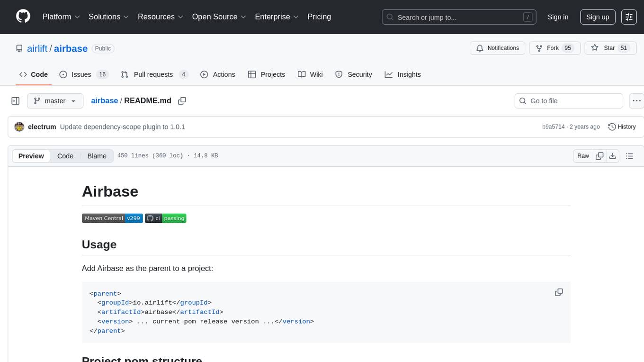This screenshot has height=362, width=644.
Task: Open more file actions menu
Action: point(636,101)
